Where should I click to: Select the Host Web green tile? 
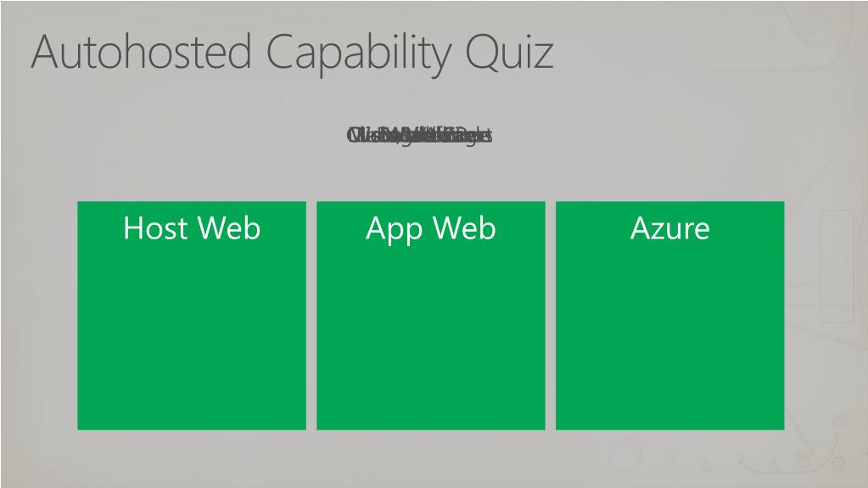192,315
